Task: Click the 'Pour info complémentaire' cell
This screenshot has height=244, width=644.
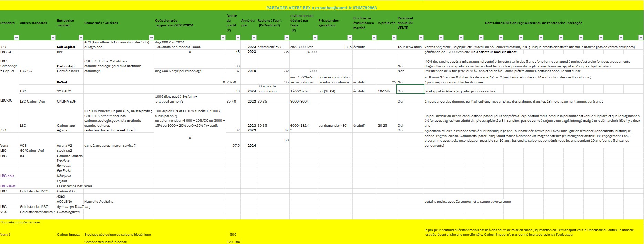Action: [x=20, y=222]
